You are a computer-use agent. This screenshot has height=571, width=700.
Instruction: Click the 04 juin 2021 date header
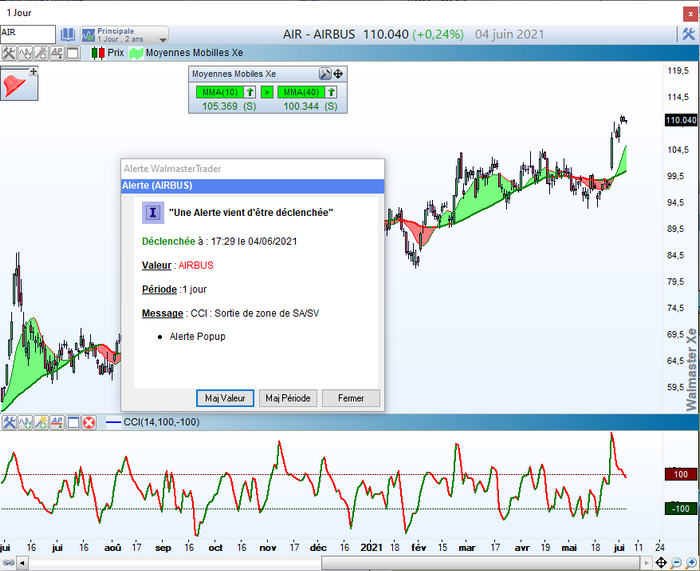coord(510,34)
